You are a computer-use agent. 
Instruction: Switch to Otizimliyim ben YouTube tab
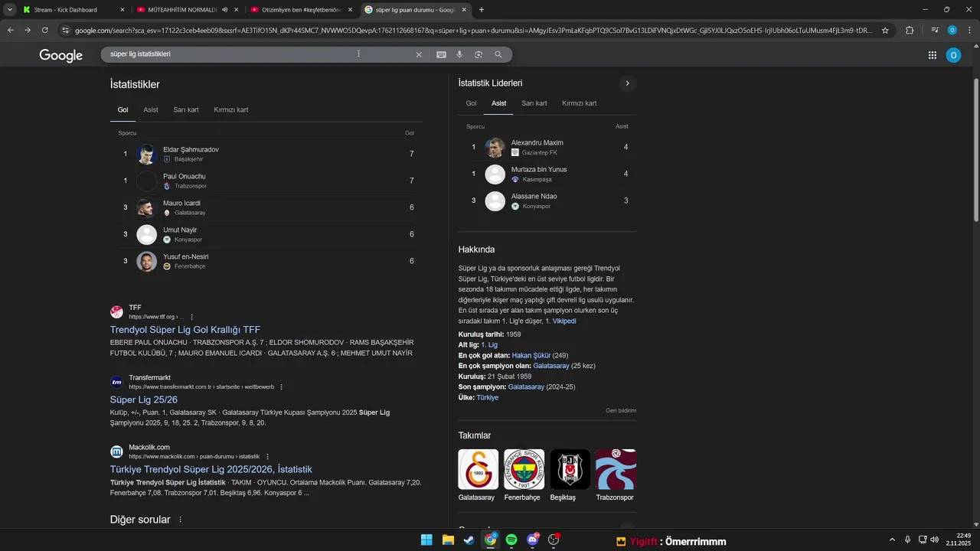[302, 10]
